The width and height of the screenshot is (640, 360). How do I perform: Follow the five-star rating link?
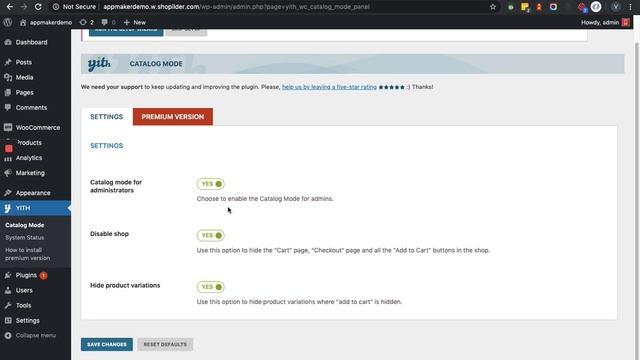(329, 87)
